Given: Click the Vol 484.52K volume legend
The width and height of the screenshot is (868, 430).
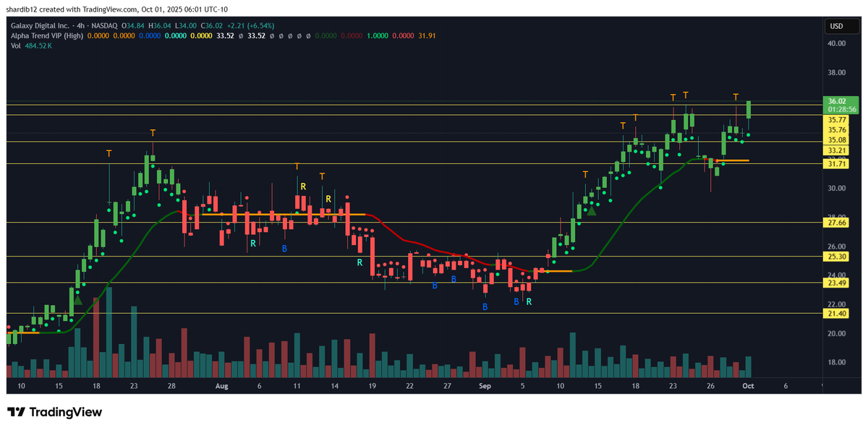Looking at the screenshot, I should (30, 46).
